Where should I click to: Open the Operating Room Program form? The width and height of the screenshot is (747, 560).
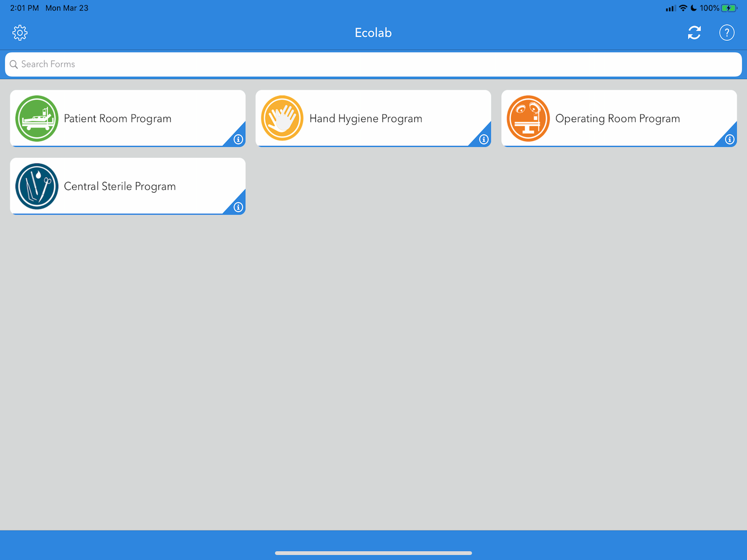[619, 118]
